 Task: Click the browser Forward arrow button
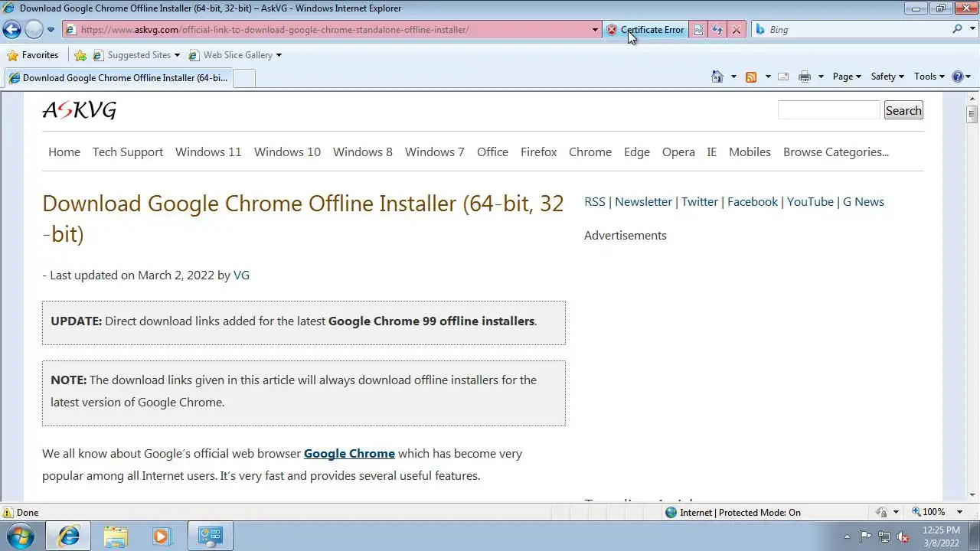tap(34, 30)
